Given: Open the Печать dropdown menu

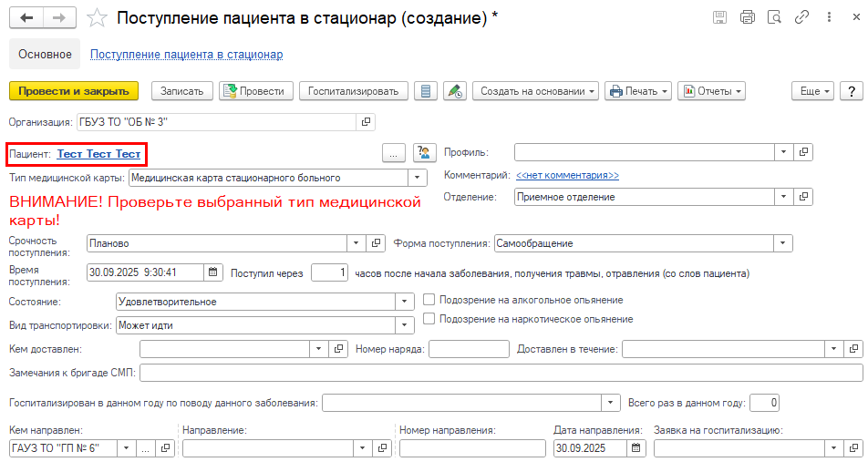Looking at the screenshot, I should click(x=638, y=91).
